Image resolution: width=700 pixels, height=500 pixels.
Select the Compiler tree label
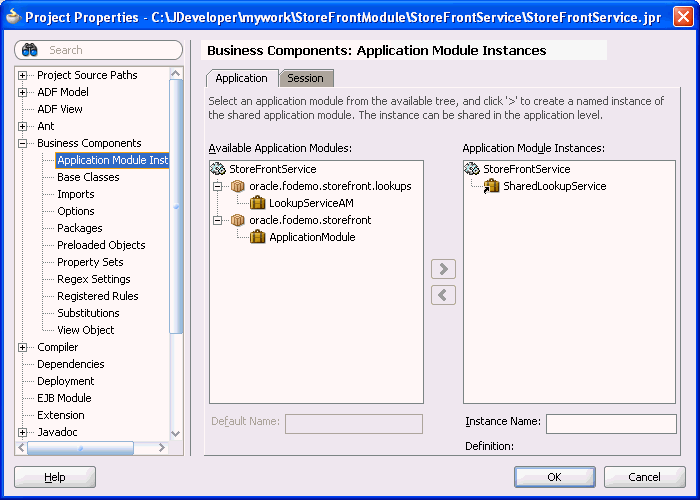click(x=57, y=347)
